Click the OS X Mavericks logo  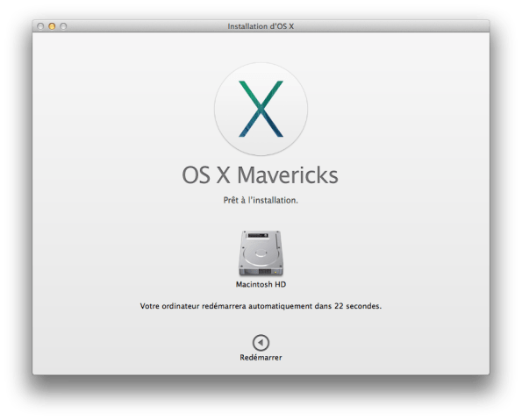point(261,109)
